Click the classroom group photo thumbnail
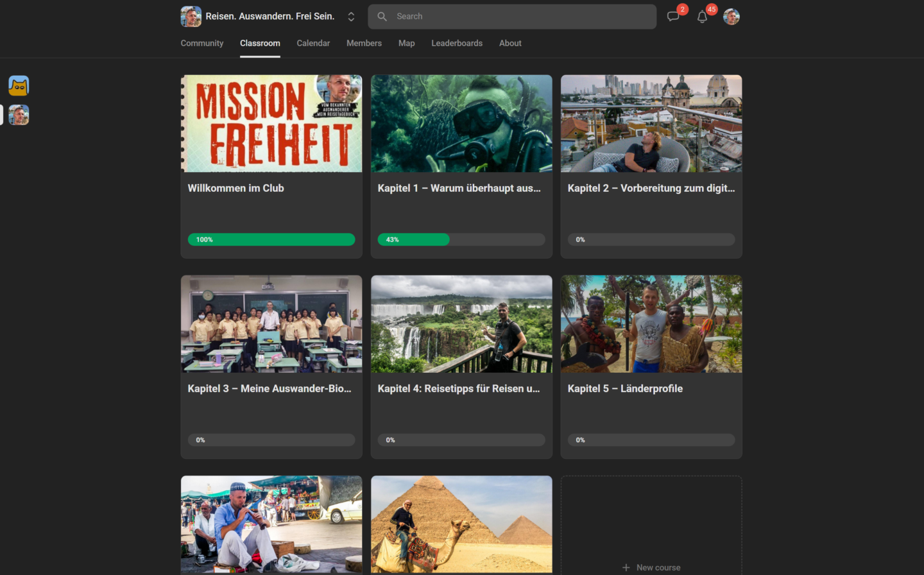 [271, 324]
